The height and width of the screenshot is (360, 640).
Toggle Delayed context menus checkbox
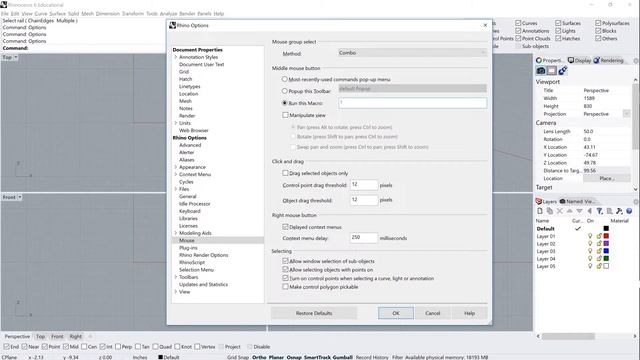point(285,227)
